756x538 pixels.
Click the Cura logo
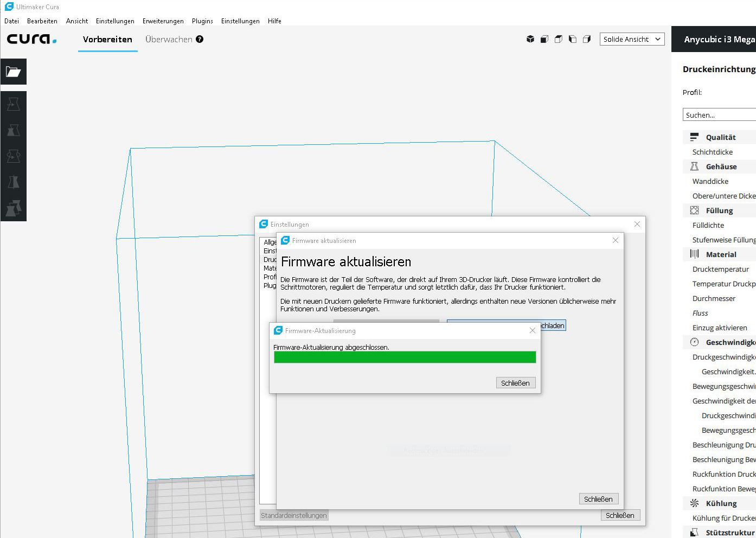[31, 39]
